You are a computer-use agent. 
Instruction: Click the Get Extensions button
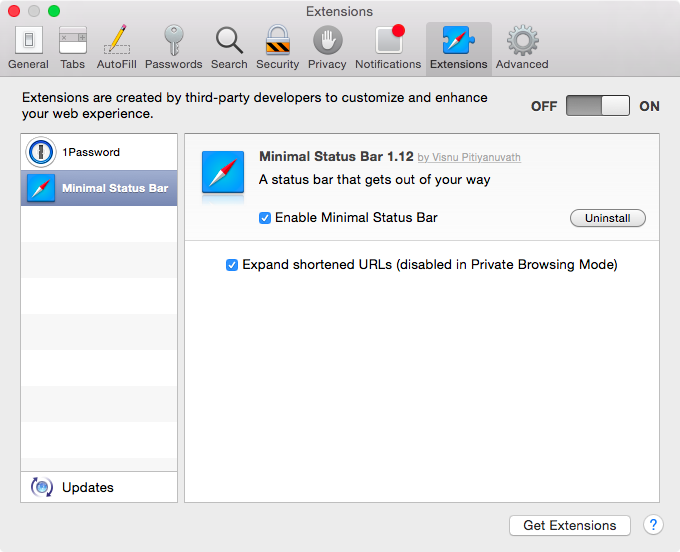(x=570, y=526)
